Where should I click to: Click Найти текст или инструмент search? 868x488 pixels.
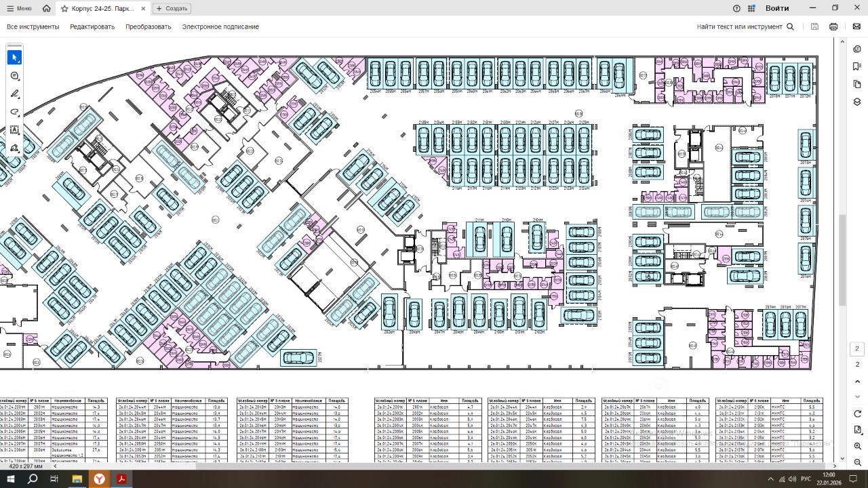click(x=745, y=26)
